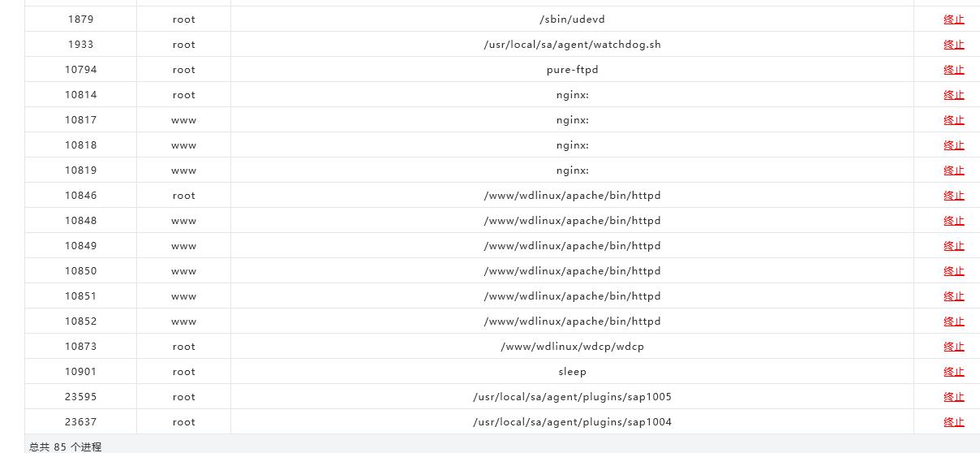
Task: Select the PID 10873 cell
Action: click(81, 347)
